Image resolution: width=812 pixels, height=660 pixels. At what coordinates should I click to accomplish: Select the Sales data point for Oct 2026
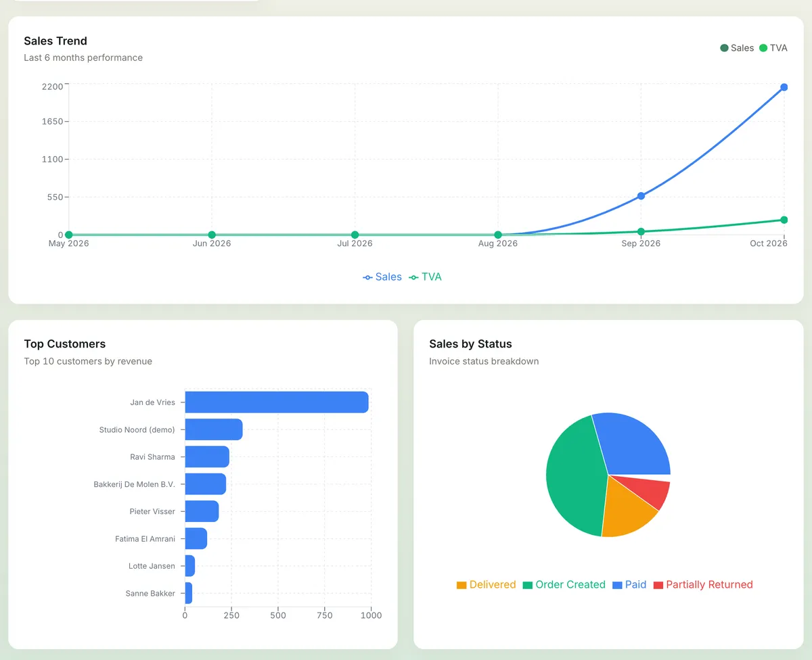(x=784, y=87)
